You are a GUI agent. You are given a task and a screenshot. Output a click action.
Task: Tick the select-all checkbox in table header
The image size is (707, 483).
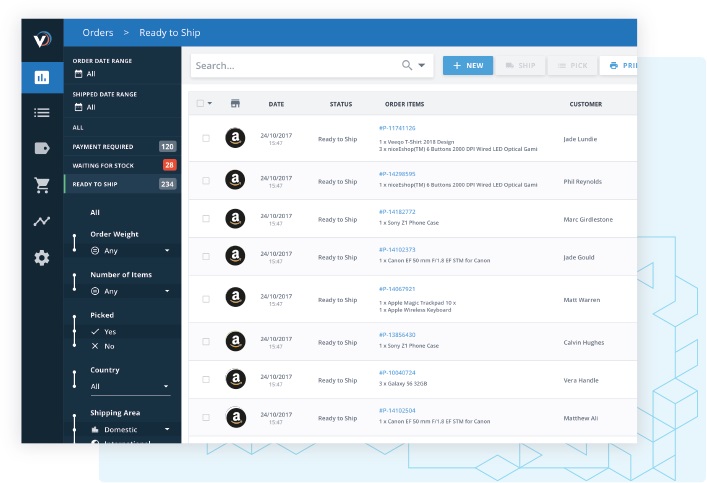click(x=201, y=104)
